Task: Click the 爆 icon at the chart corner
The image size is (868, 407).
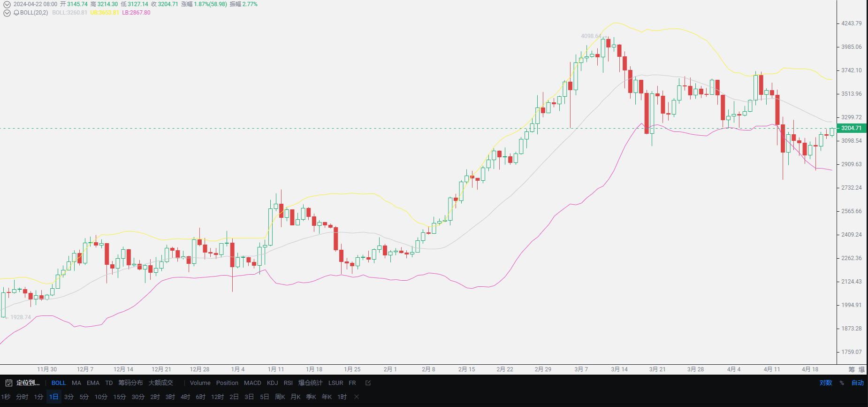Action: [x=862, y=369]
